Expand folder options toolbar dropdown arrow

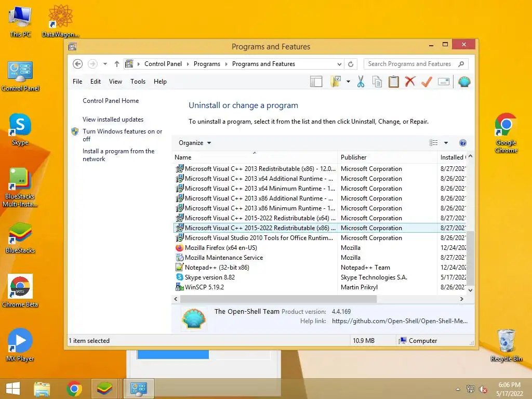pos(348,82)
